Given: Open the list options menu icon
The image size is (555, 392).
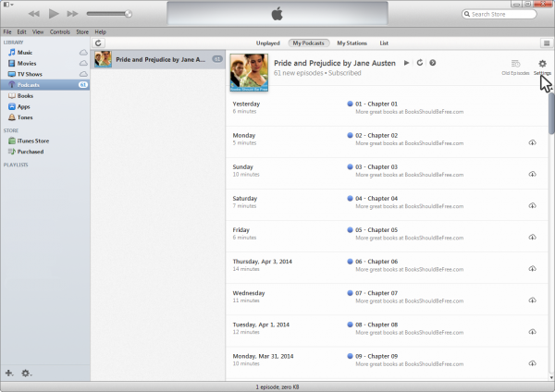Looking at the screenshot, I should point(547,43).
